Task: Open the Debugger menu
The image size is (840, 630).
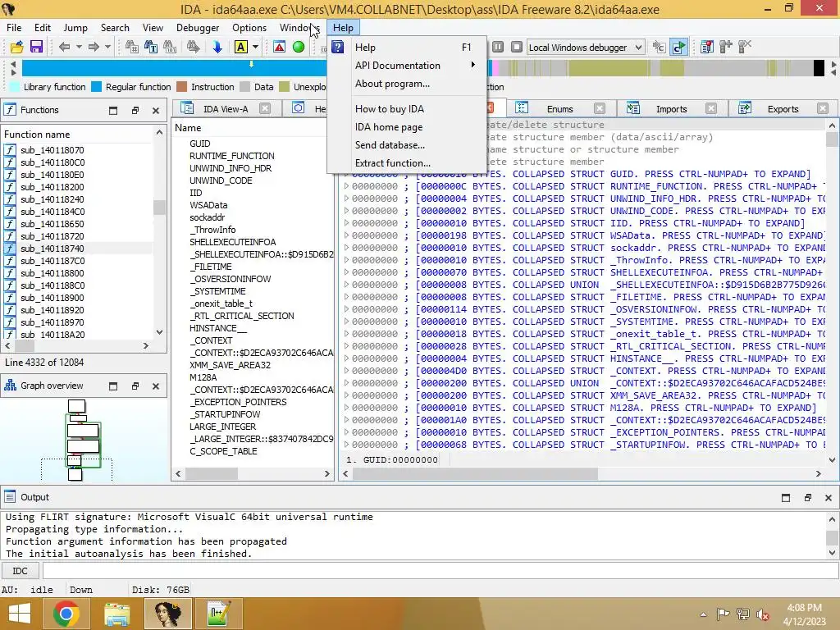Action: (198, 28)
